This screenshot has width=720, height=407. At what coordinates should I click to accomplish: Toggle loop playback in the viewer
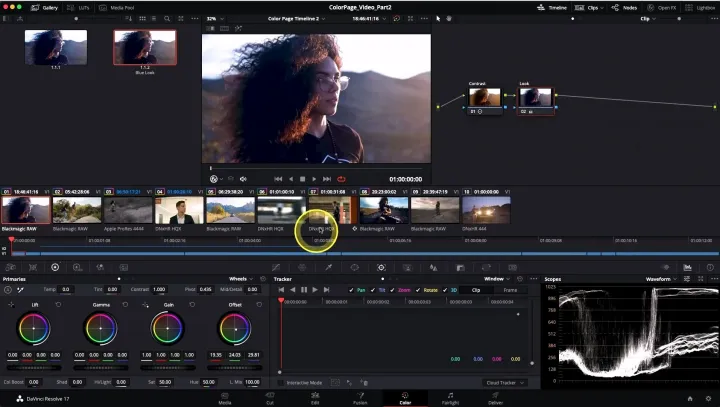pyautogui.click(x=341, y=179)
